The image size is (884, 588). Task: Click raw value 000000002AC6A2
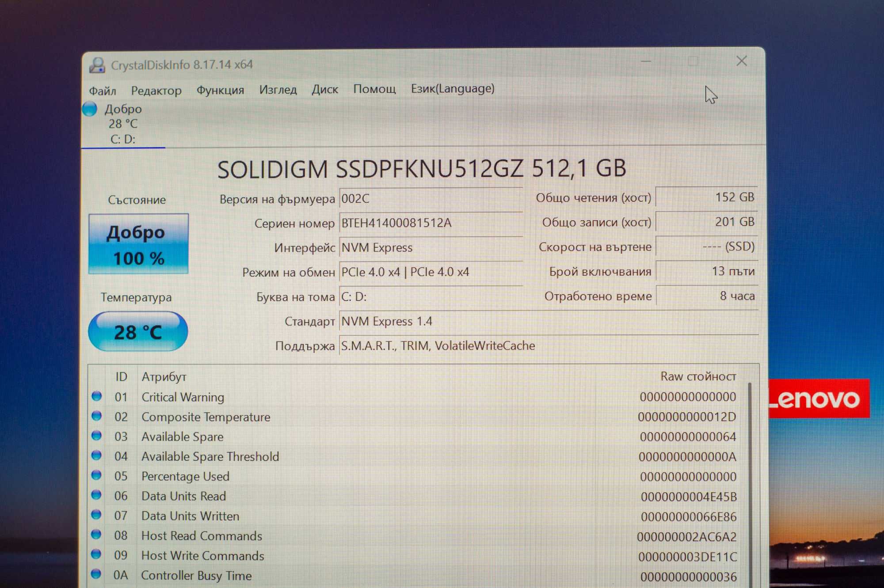click(687, 537)
